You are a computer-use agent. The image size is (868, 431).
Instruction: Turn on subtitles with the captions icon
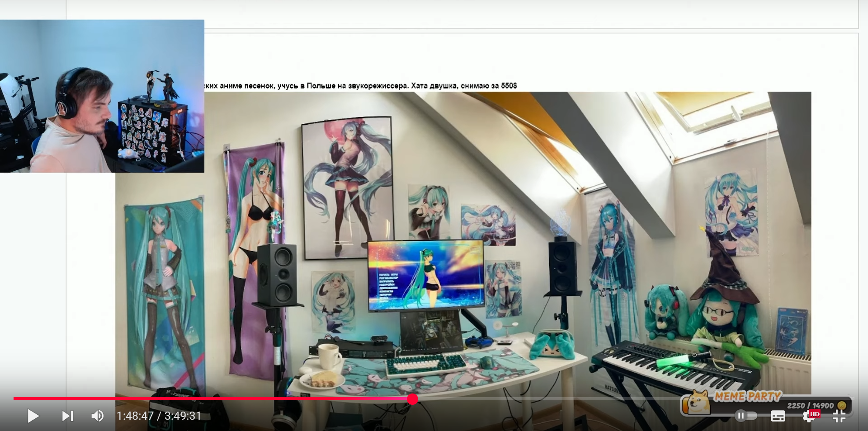click(x=778, y=416)
